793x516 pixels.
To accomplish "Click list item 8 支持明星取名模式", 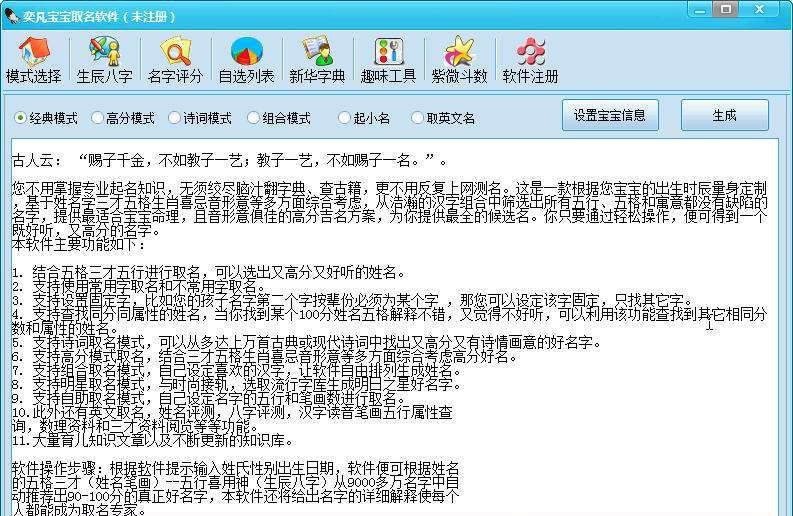I will (x=237, y=384).
